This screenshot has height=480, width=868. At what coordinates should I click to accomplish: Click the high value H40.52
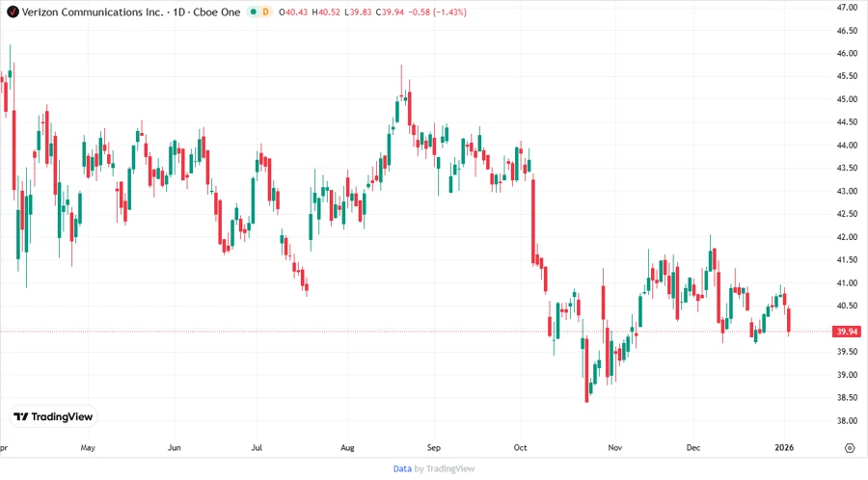[326, 12]
